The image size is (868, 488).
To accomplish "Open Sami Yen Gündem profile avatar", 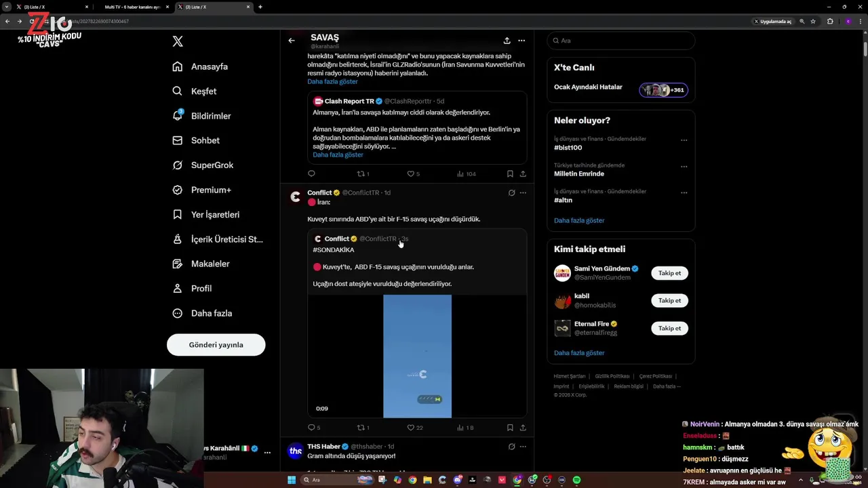I will click(x=562, y=272).
